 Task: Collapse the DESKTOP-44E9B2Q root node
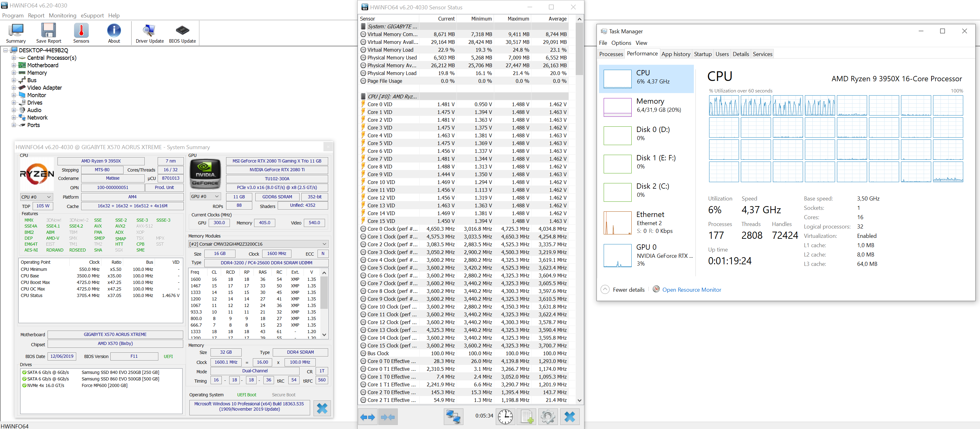click(5, 50)
